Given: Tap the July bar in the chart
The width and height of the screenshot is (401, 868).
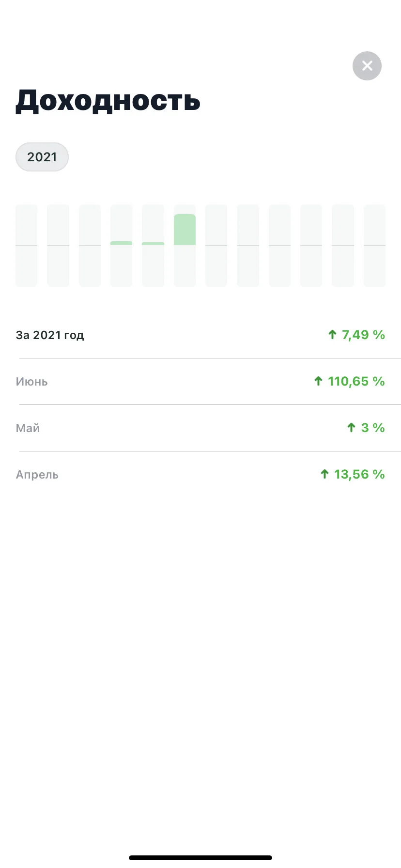Looking at the screenshot, I should [x=216, y=246].
